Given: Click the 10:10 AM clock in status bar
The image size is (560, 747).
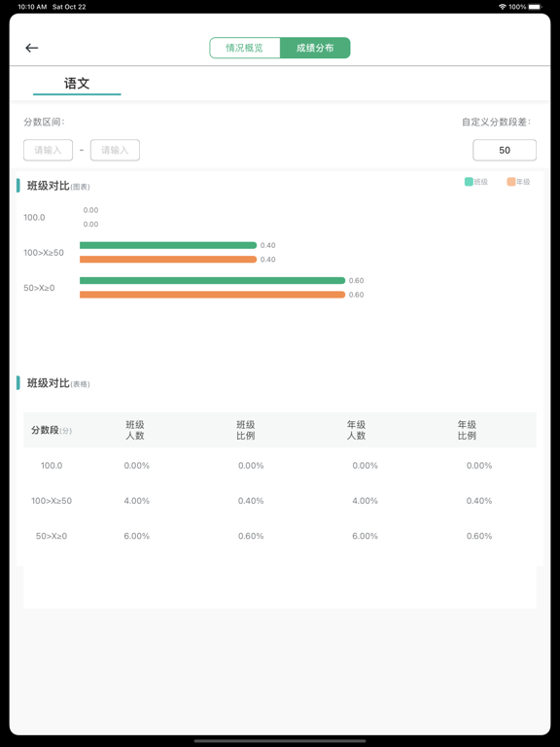Looking at the screenshot, I should click(32, 7).
